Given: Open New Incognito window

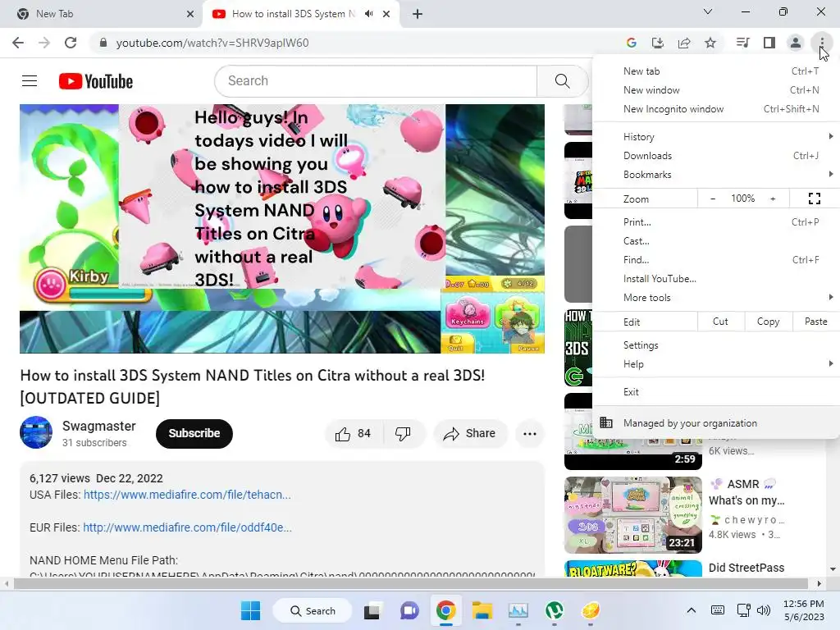Looking at the screenshot, I should (716, 109).
